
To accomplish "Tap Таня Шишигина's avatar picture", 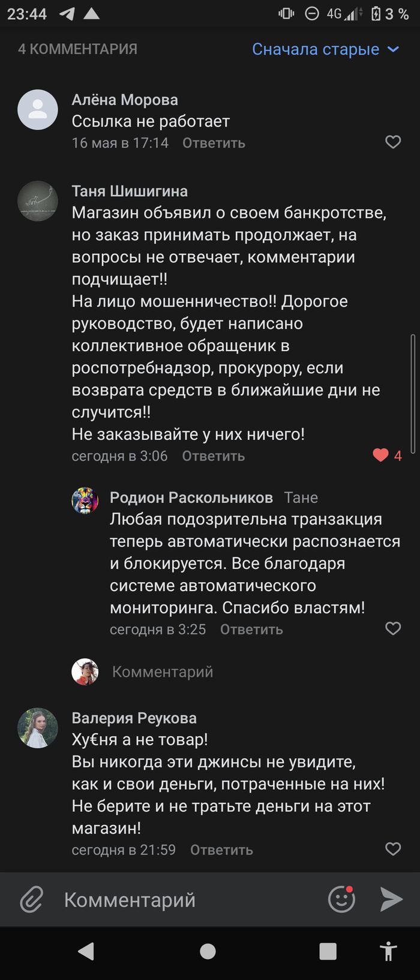I will point(38,201).
